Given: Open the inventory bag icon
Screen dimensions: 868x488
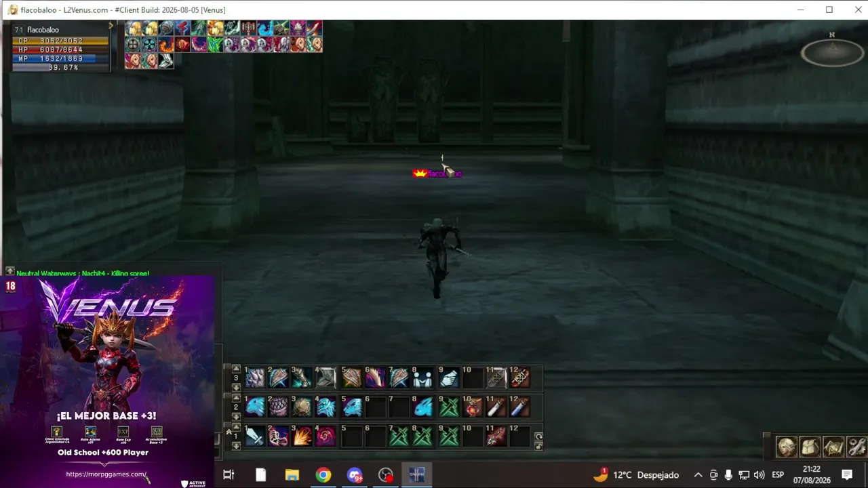Looking at the screenshot, I should click(810, 447).
